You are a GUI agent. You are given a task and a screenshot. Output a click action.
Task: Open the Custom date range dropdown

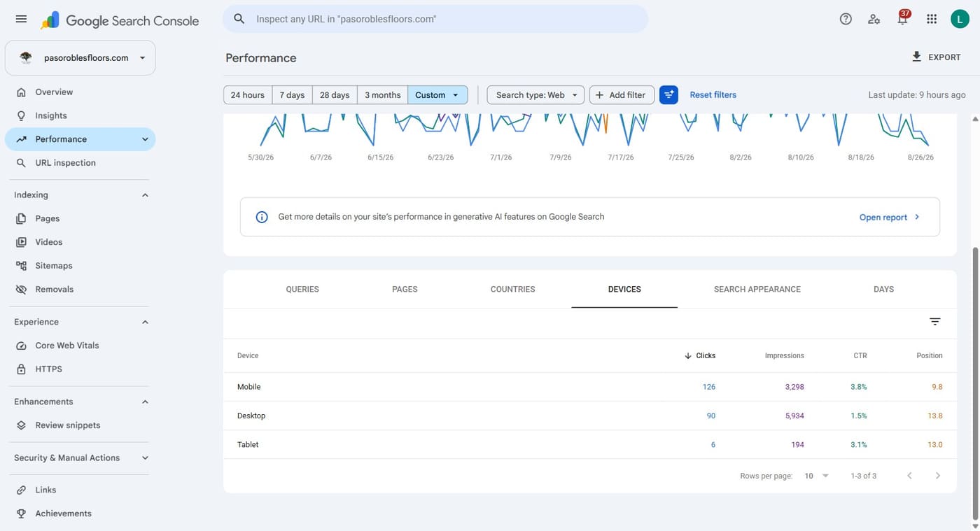pos(437,95)
